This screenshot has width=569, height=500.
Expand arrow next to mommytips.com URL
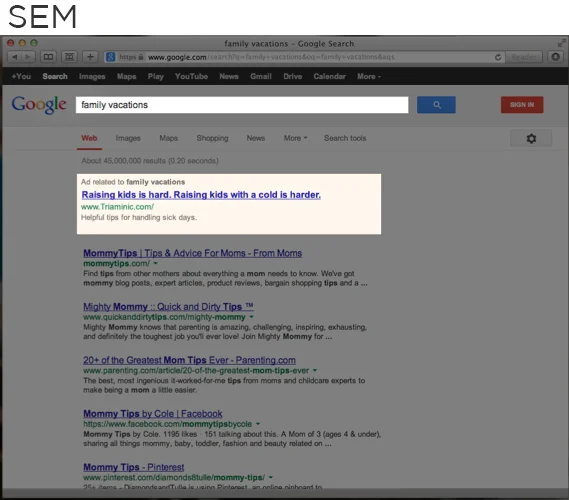click(x=156, y=263)
